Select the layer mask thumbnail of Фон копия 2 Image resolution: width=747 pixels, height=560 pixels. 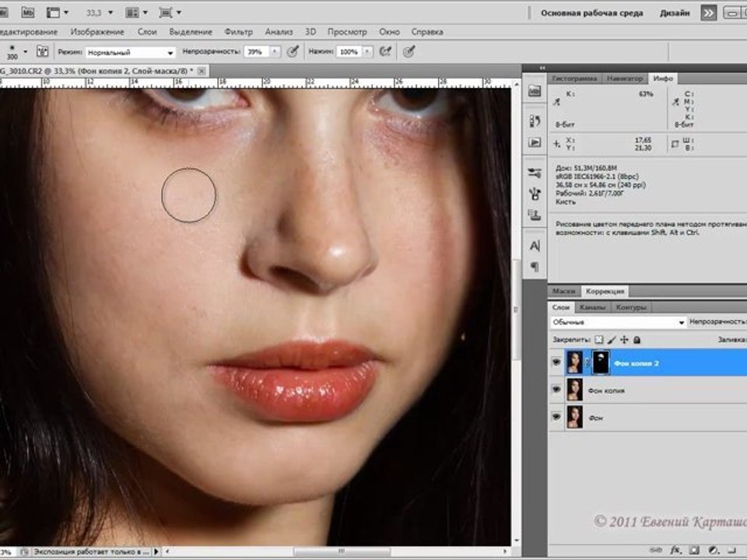tap(600, 362)
